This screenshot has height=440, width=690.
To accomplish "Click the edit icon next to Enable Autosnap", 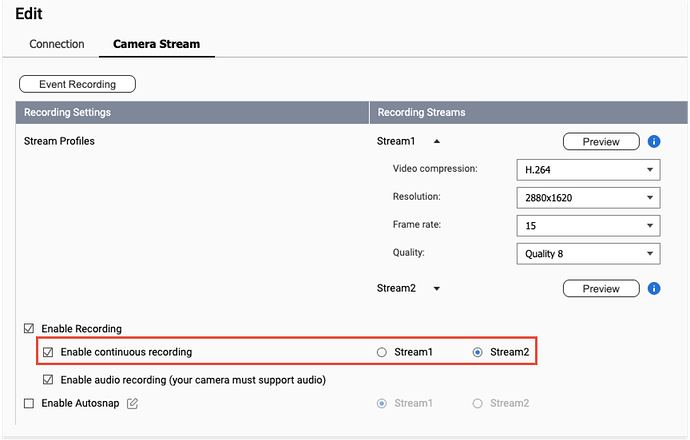I will [x=132, y=403].
